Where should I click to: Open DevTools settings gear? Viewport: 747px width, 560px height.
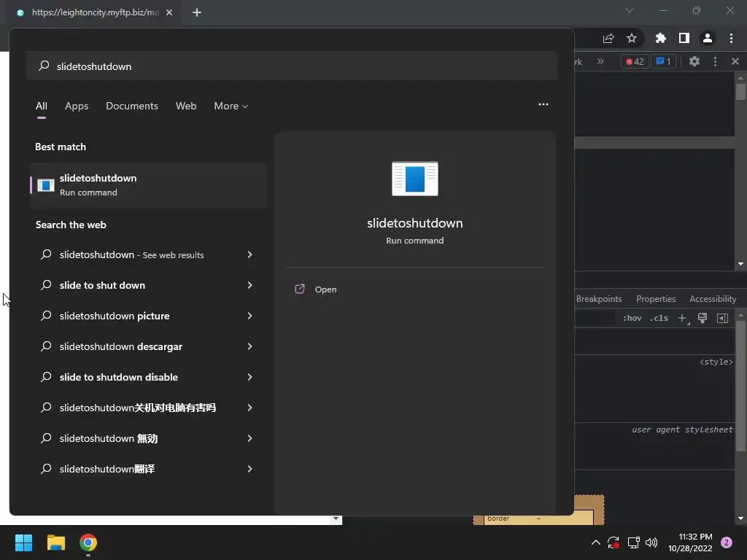694,61
